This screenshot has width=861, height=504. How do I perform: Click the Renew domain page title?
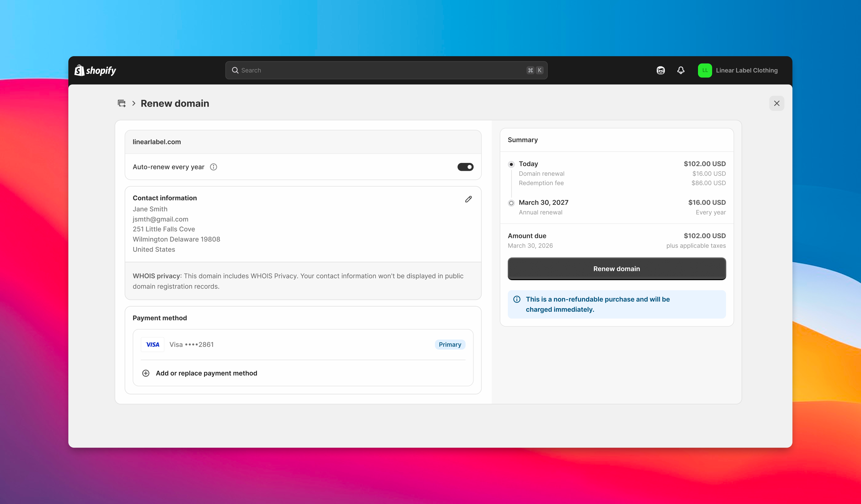pos(175,103)
